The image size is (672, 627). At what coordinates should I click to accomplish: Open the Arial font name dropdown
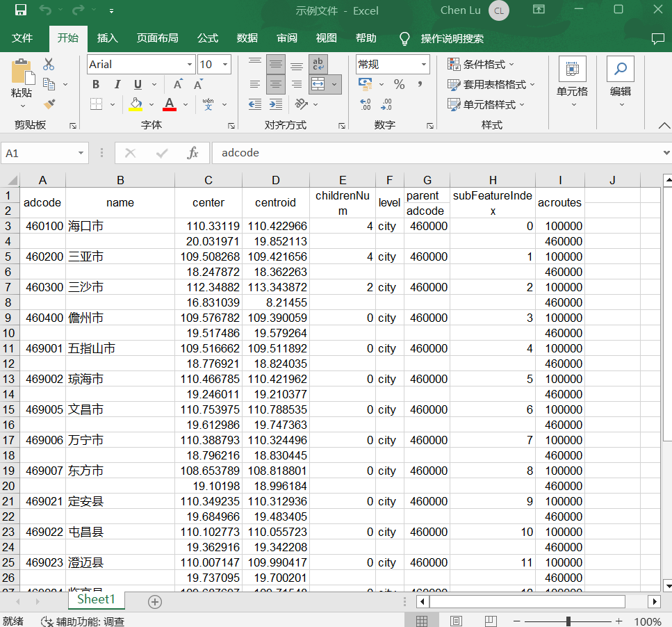point(189,65)
